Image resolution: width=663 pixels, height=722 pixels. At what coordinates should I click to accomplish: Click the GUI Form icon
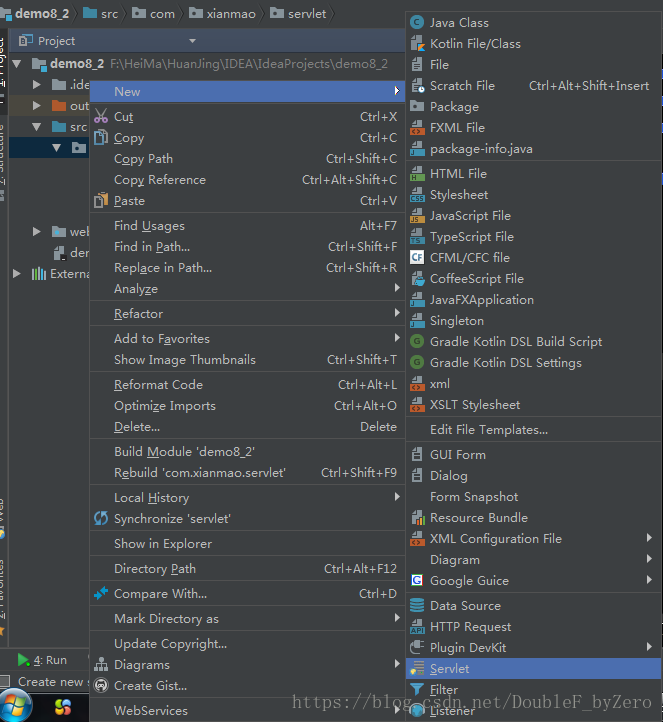pos(417,454)
